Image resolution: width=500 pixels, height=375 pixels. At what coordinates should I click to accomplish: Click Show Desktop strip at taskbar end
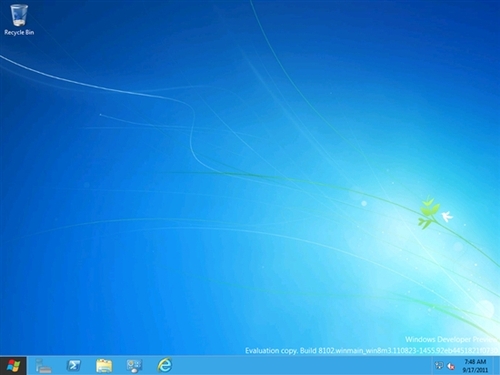497,366
